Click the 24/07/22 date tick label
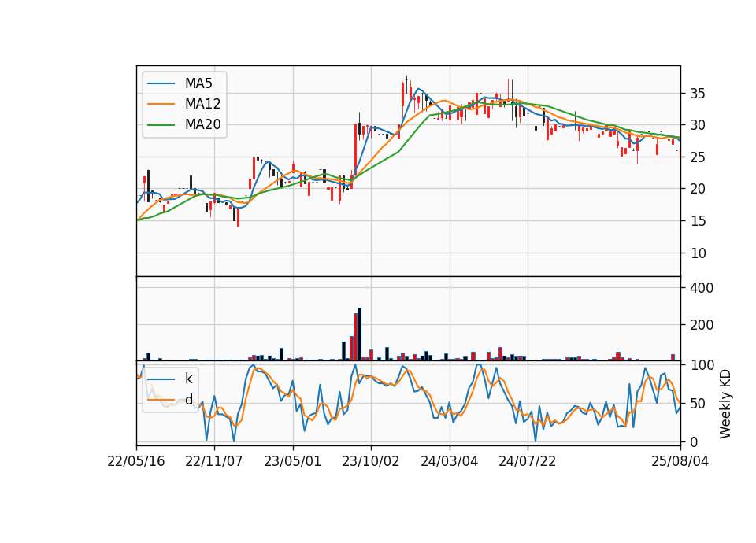Image resolution: width=756 pixels, height=543 pixels. pos(528,462)
